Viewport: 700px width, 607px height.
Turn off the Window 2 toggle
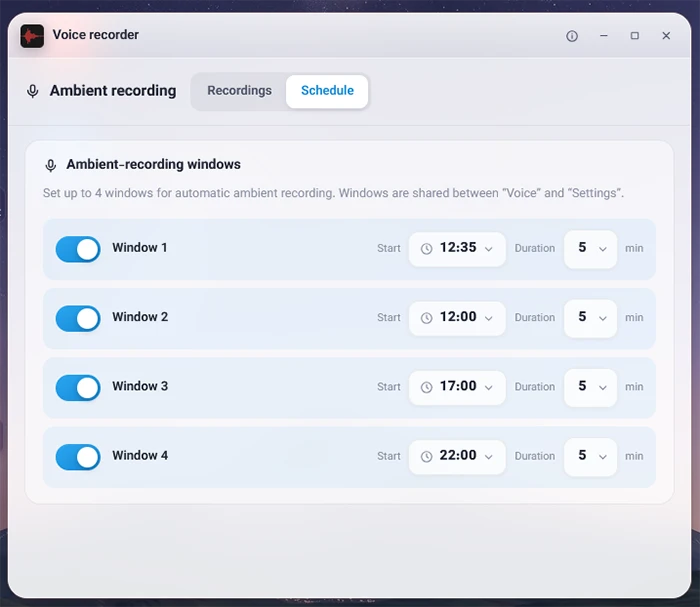point(78,318)
